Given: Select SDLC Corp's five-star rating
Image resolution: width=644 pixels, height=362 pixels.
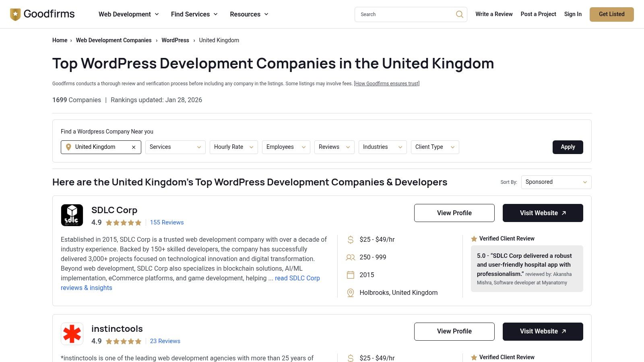Looking at the screenshot, I should tap(123, 222).
